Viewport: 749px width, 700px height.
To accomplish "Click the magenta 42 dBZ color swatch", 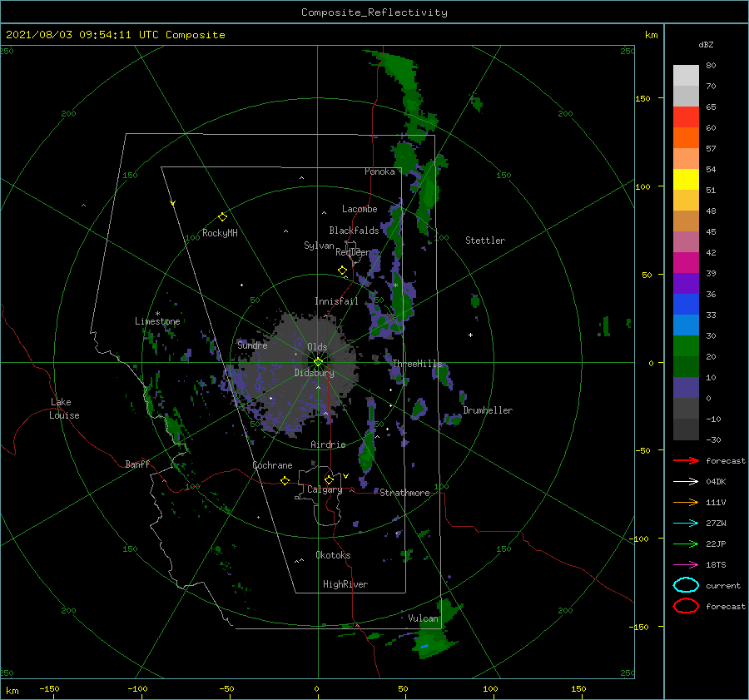I will coord(686,263).
